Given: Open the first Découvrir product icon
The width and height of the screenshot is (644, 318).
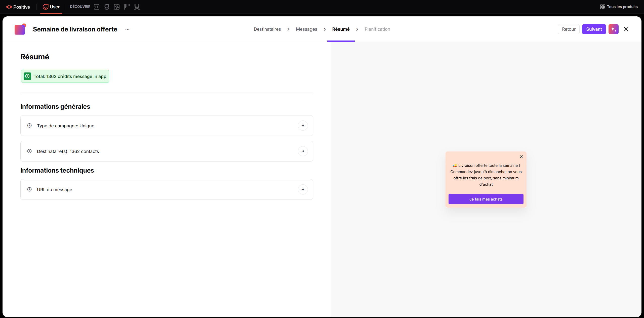Looking at the screenshot, I should [97, 7].
